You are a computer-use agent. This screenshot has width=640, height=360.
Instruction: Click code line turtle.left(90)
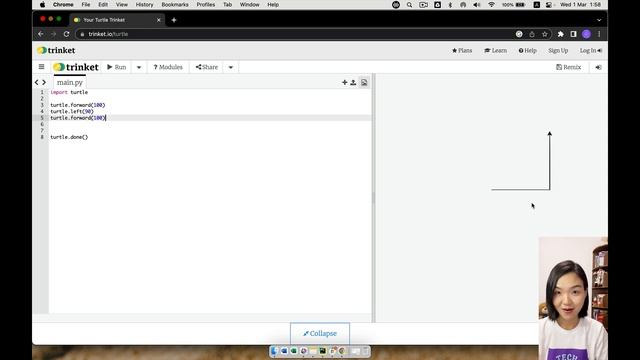point(72,111)
